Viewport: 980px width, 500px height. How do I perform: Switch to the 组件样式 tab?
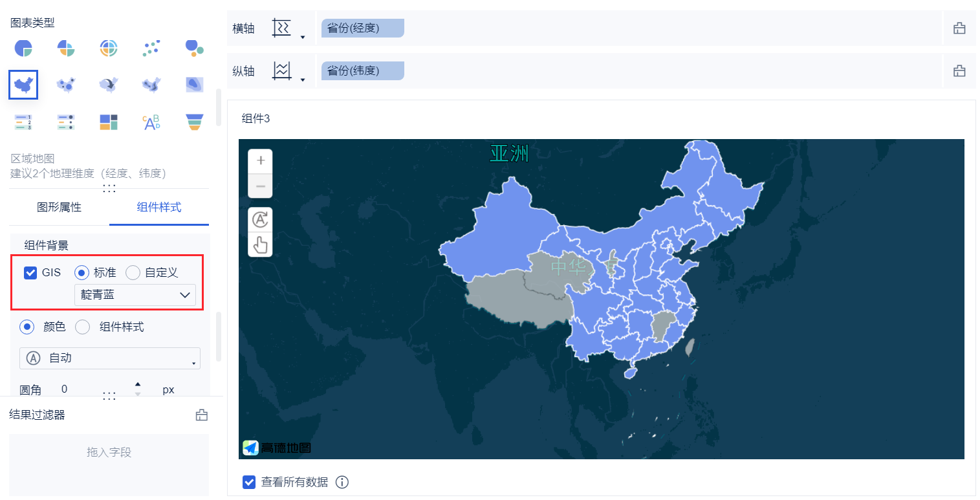pyautogui.click(x=159, y=207)
